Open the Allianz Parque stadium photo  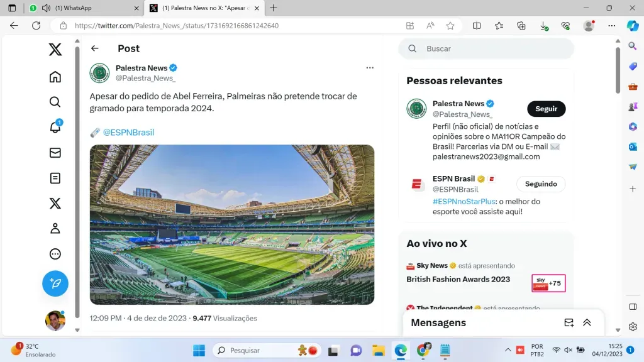[x=232, y=224]
